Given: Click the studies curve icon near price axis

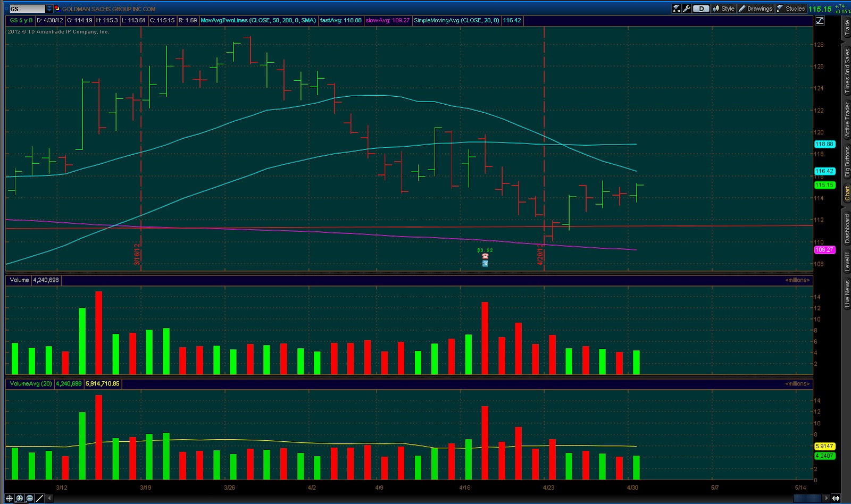Looking at the screenshot, I should click(x=820, y=21).
